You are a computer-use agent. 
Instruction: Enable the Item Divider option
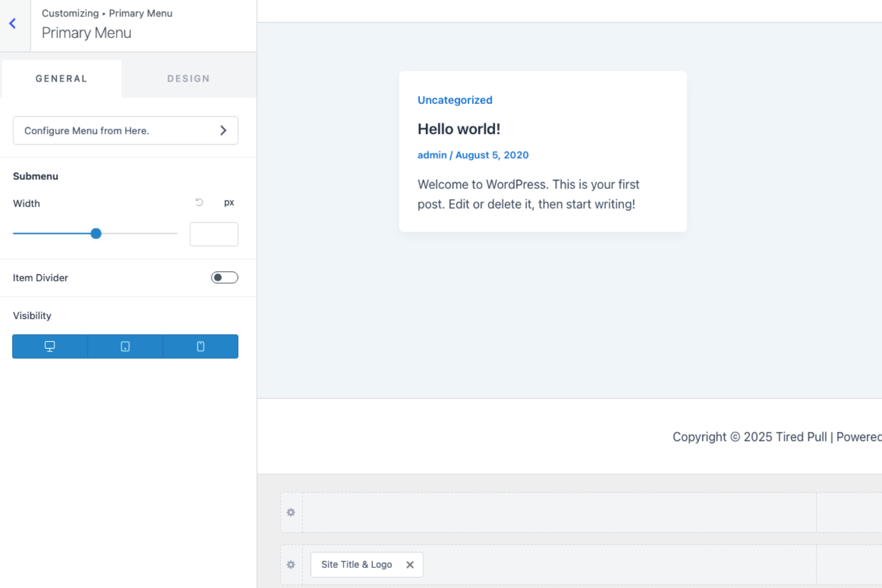tap(224, 277)
